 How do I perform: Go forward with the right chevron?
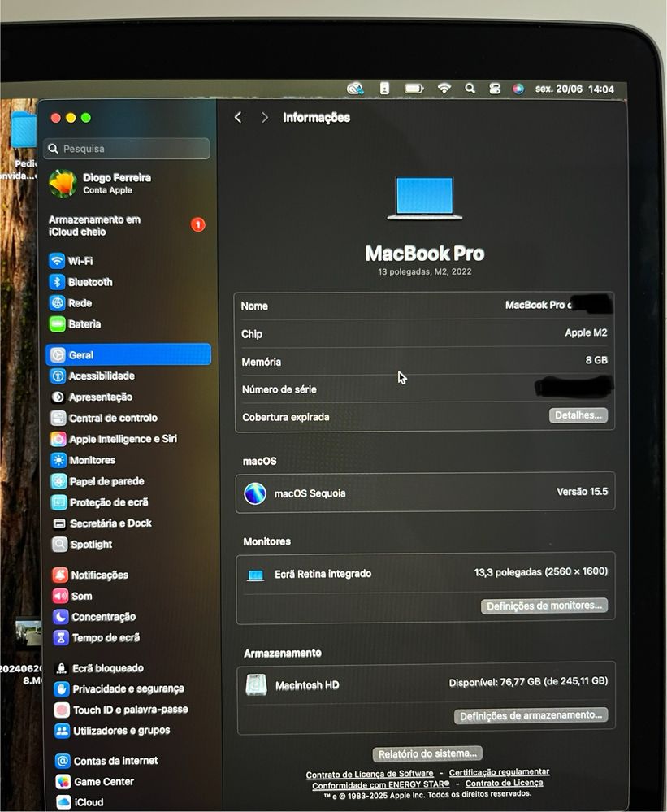pos(264,118)
